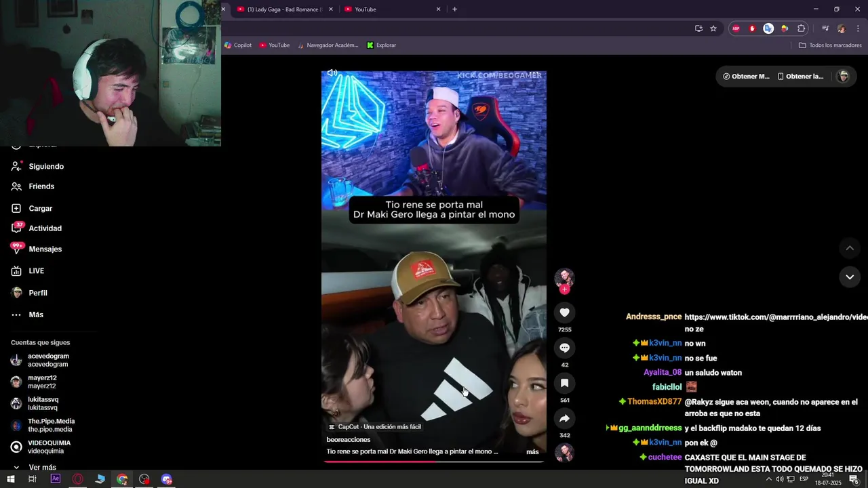Image resolution: width=868 pixels, height=488 pixels.
Task: Open Chrome three-dot menu
Action: (858, 28)
